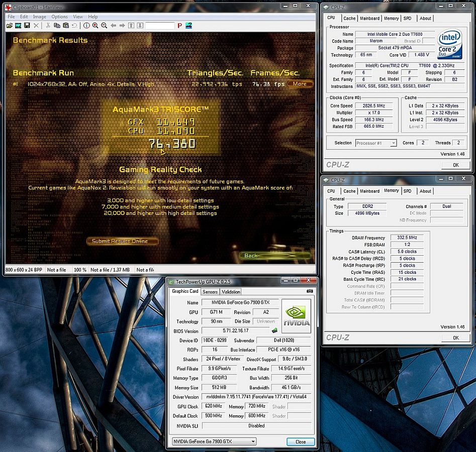Screen dimensions: 476x452
Task: Expand the Processor #1 selection dropdown
Action: point(394,143)
